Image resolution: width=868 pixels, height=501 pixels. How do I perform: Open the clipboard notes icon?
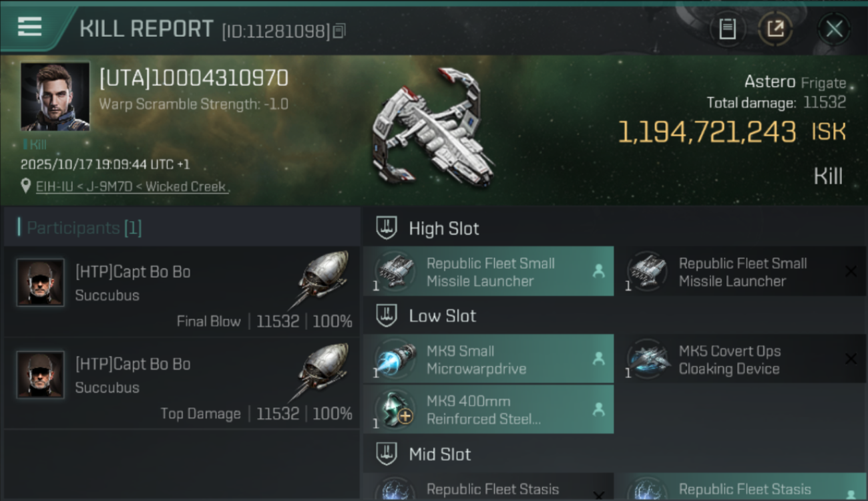point(727,29)
